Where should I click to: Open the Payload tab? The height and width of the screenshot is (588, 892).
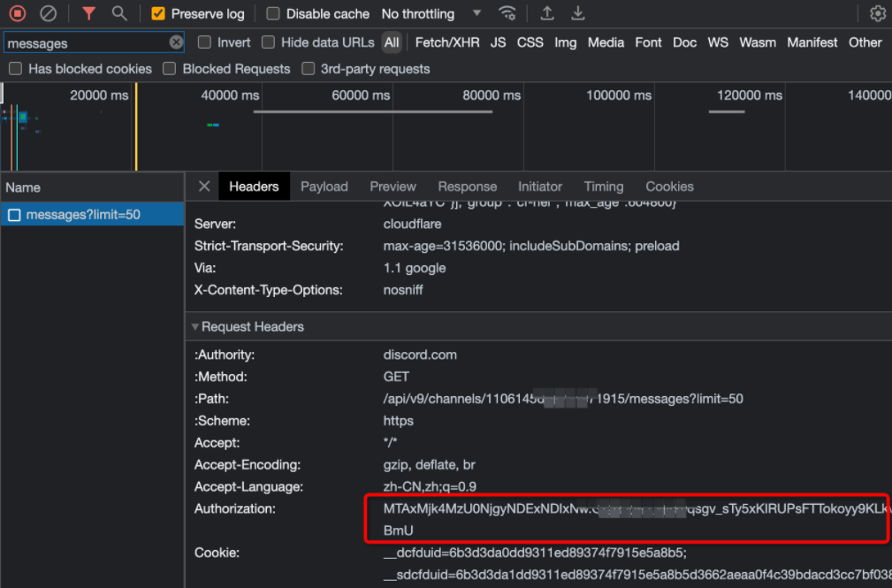324,187
